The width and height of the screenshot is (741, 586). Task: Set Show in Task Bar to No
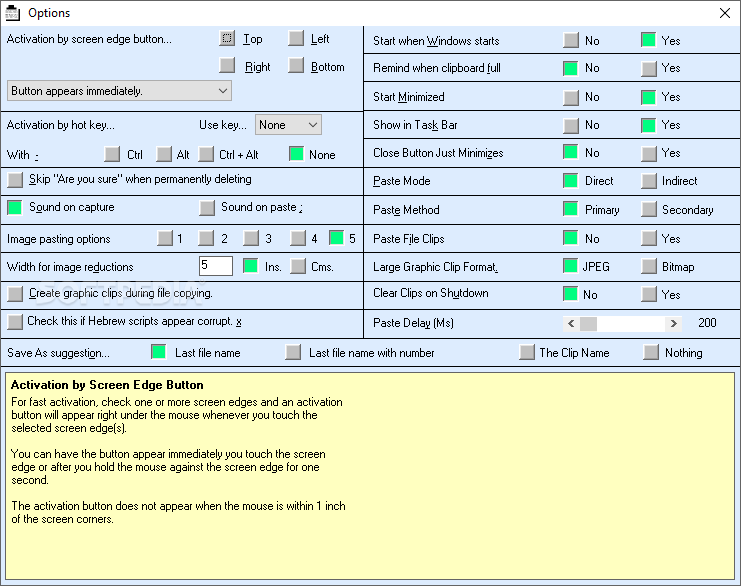[571, 125]
